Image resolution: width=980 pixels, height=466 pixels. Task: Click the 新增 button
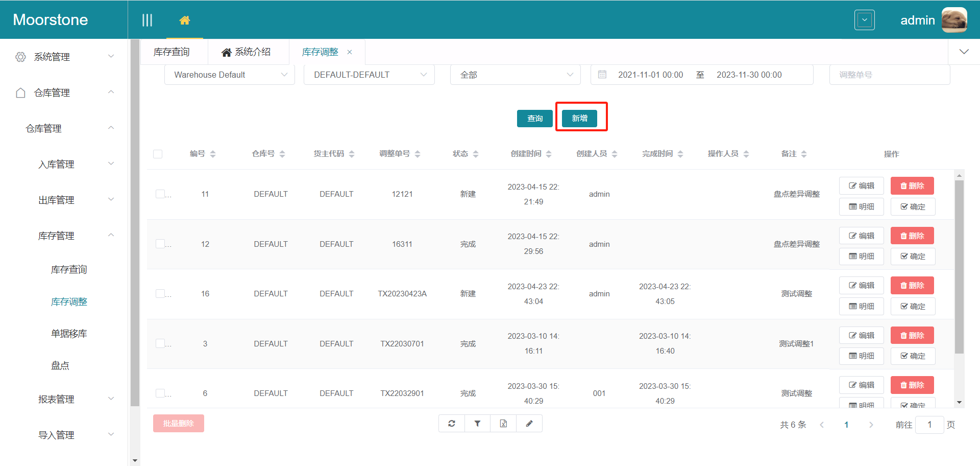579,118
